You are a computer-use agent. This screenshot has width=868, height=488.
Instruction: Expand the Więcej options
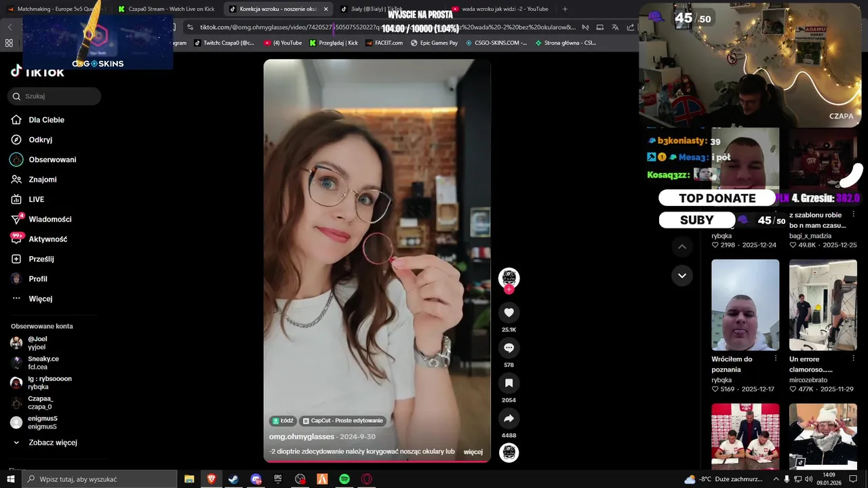(x=40, y=299)
